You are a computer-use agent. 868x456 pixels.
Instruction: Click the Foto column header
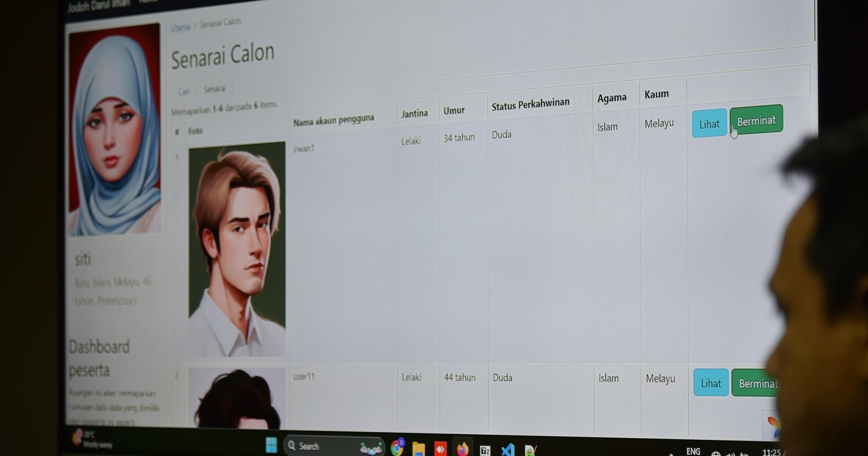195,131
